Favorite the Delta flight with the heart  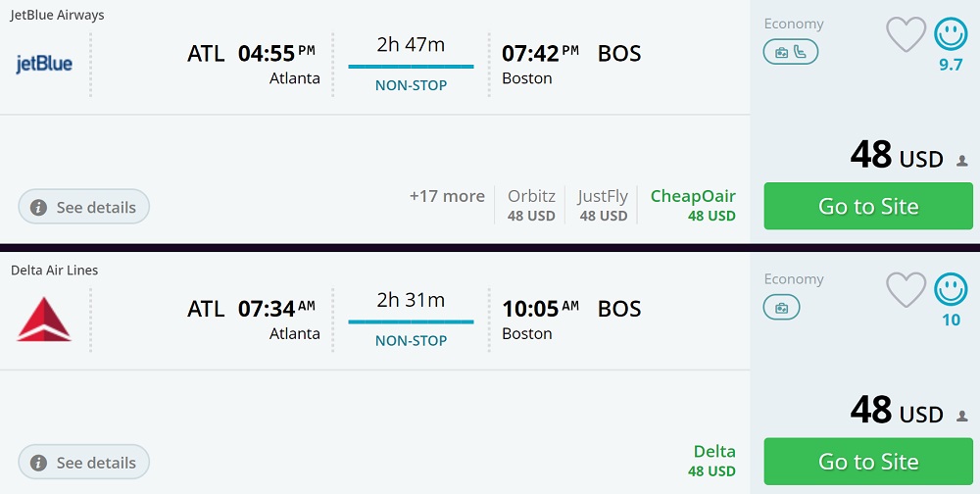tap(906, 290)
